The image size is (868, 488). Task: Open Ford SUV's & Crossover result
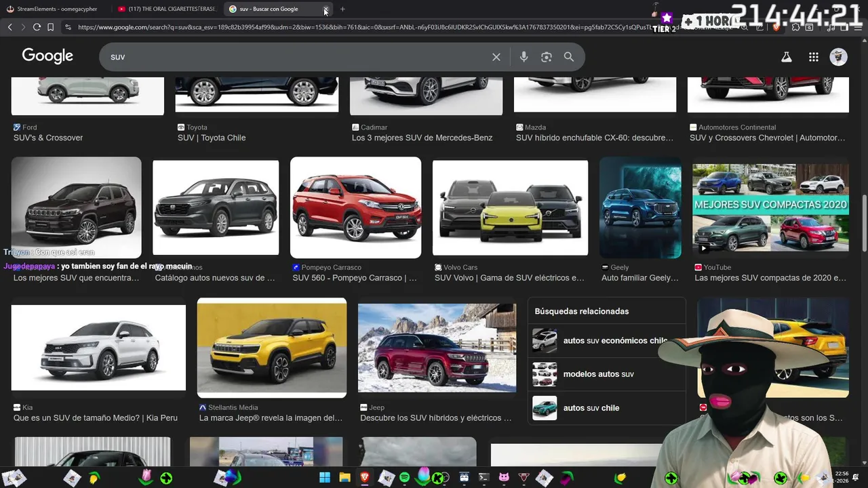[x=48, y=138]
